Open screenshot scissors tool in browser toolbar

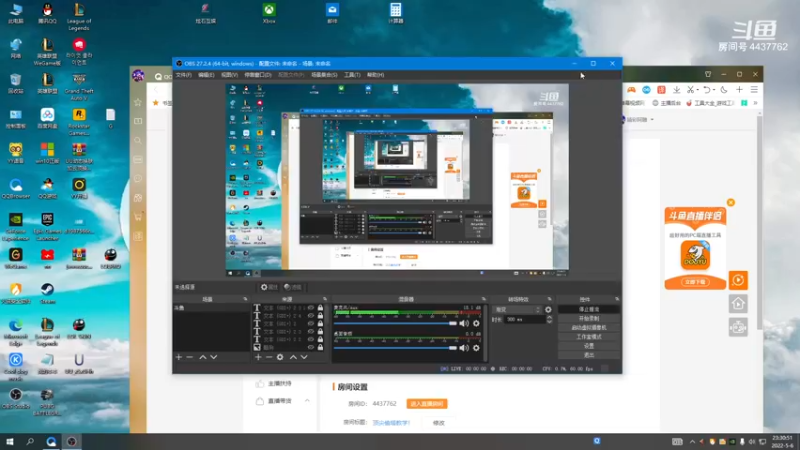pyautogui.click(x=691, y=90)
